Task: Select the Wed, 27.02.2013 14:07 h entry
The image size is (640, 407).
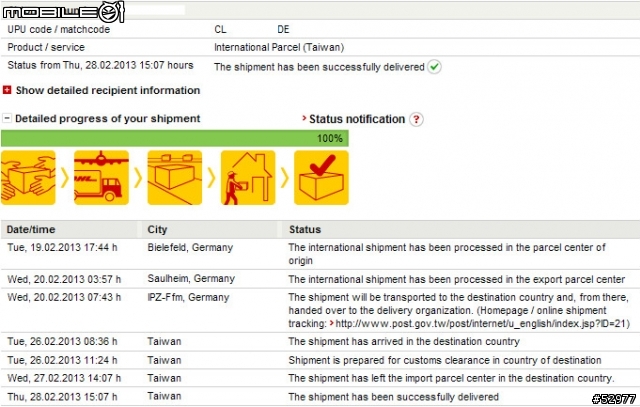Action: click(64, 378)
